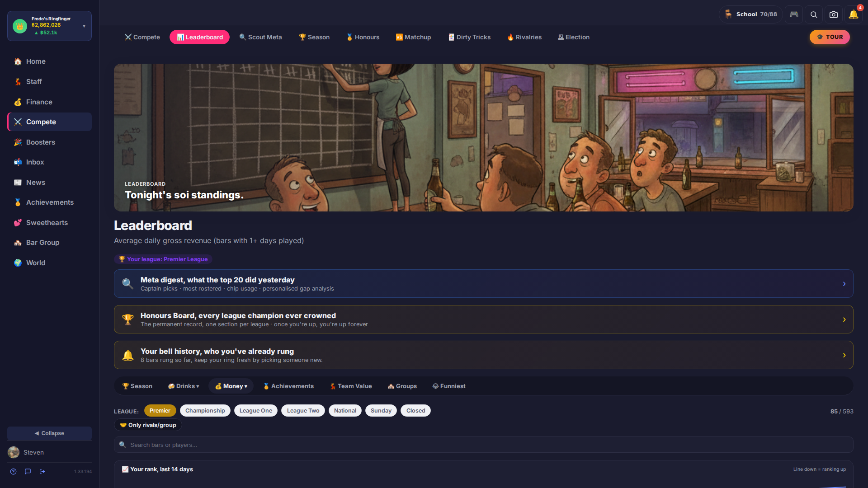Open Meta digest top 20 card

(484, 284)
